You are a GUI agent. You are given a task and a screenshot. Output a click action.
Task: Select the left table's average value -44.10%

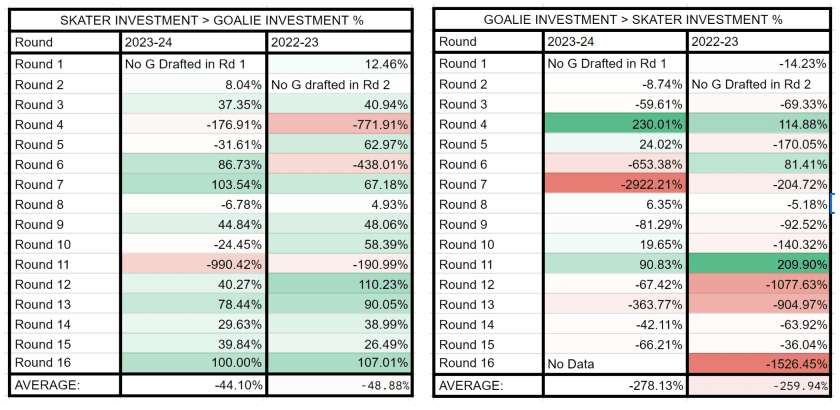pos(193,385)
